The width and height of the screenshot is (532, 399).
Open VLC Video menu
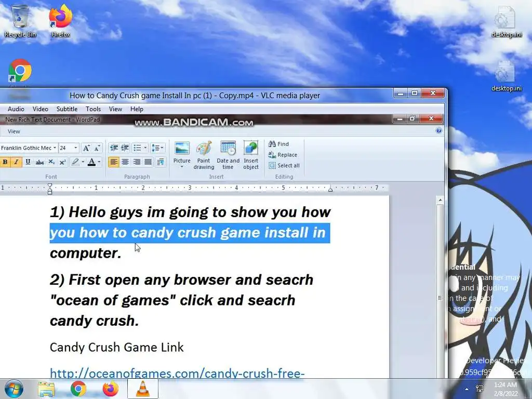point(41,109)
